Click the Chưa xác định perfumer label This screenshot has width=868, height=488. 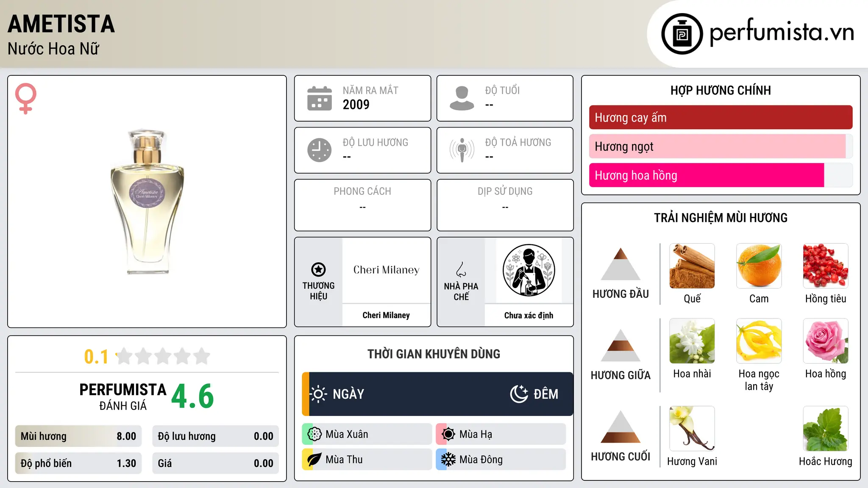(x=529, y=315)
